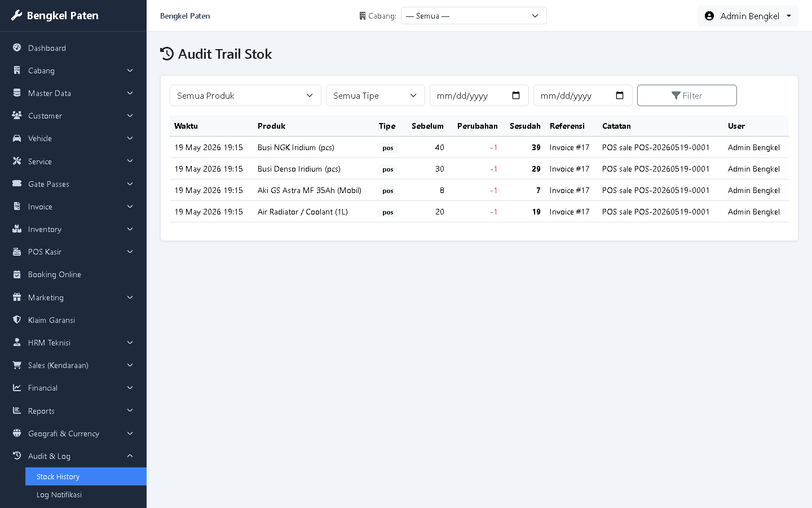Click the Service tools icon
The image size is (812, 508).
pos(17,161)
